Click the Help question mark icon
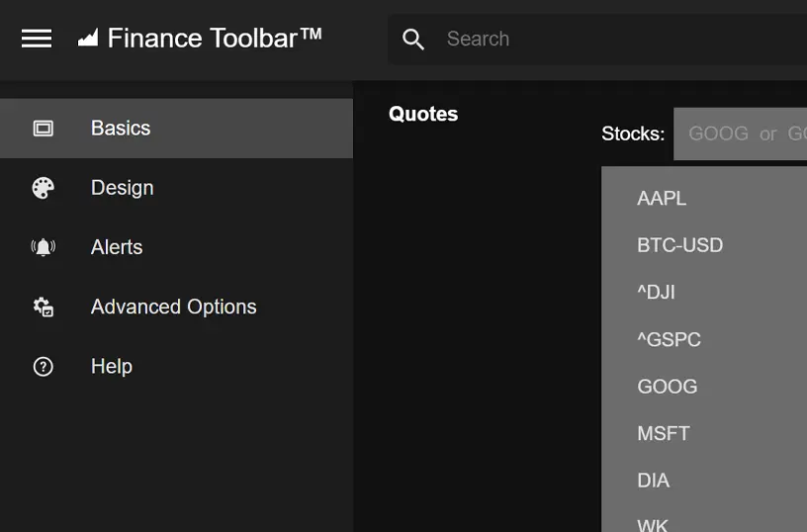Screen dimensions: 807x532 [44, 367]
